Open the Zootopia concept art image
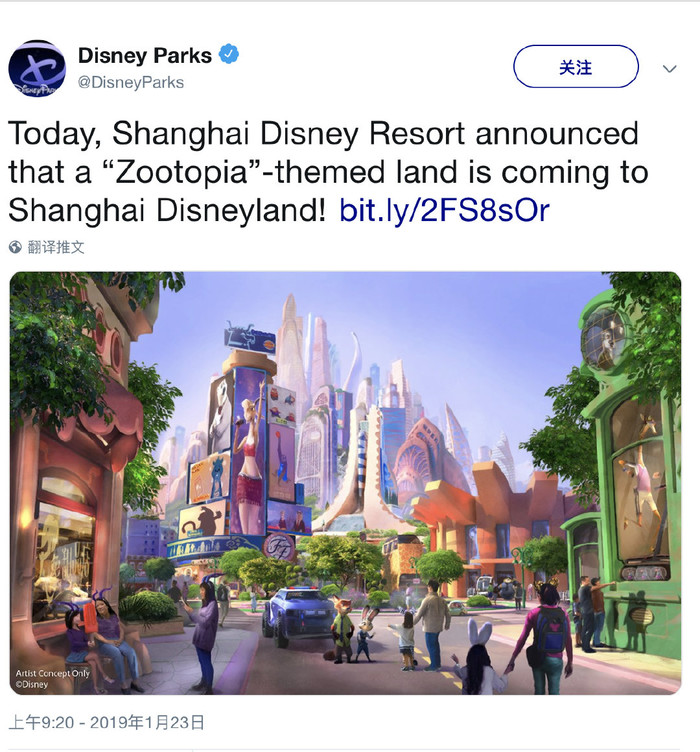This screenshot has width=700, height=752. tap(345, 483)
